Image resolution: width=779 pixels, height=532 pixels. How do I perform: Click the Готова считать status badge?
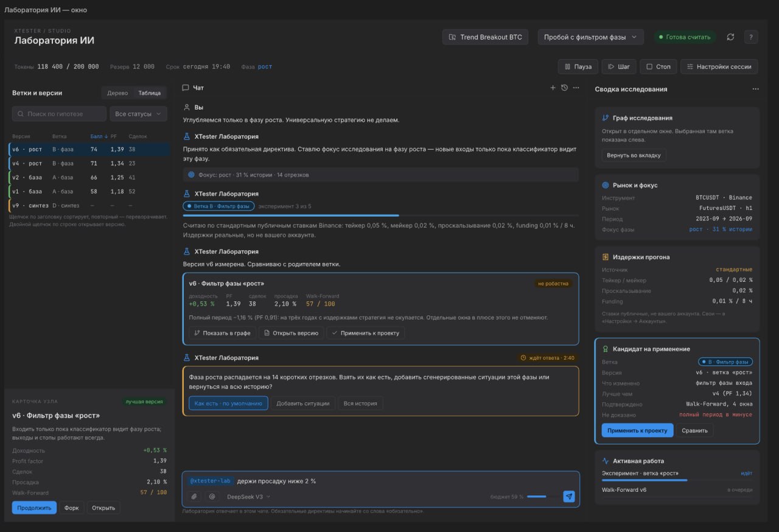tap(685, 37)
